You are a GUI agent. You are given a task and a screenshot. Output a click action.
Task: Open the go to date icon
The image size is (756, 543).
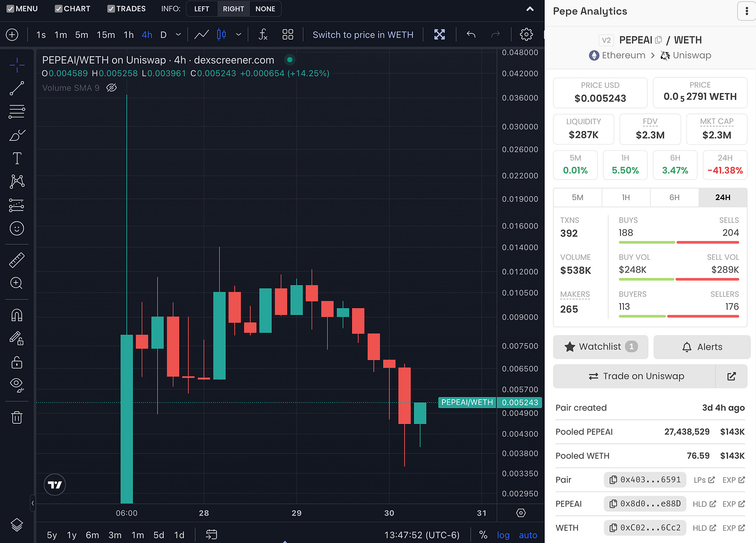(x=211, y=535)
